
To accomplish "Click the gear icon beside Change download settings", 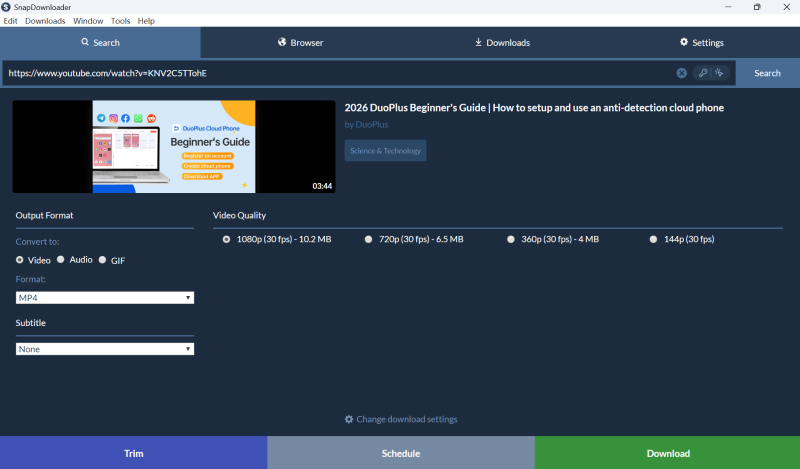I will pos(349,419).
